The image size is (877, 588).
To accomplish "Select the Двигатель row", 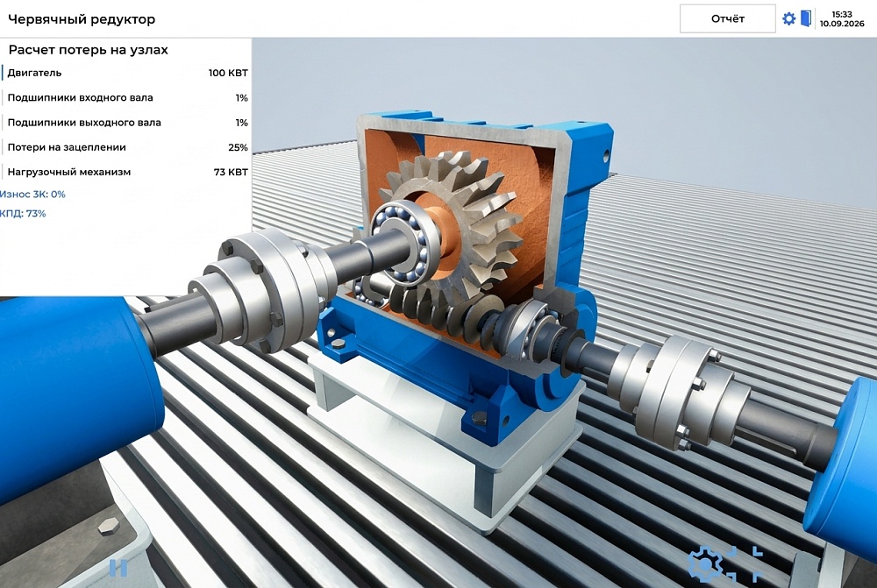I will tap(125, 73).
